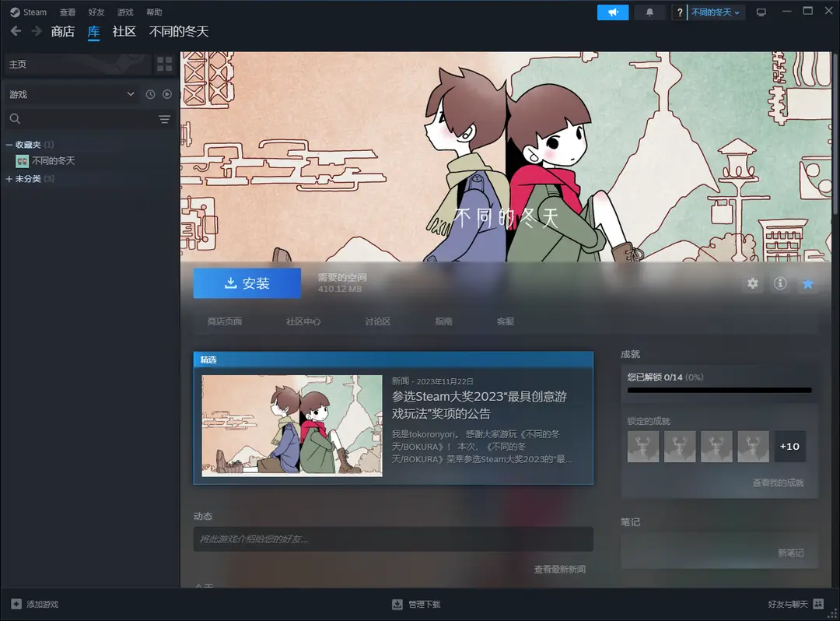Expand the 未分类 category

coord(9,179)
